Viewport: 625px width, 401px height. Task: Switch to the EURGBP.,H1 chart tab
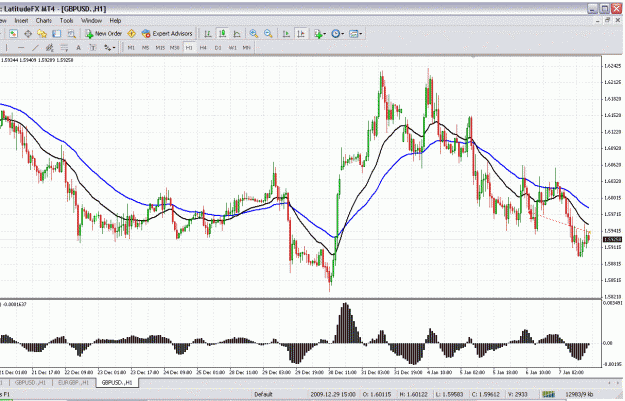tap(74, 383)
